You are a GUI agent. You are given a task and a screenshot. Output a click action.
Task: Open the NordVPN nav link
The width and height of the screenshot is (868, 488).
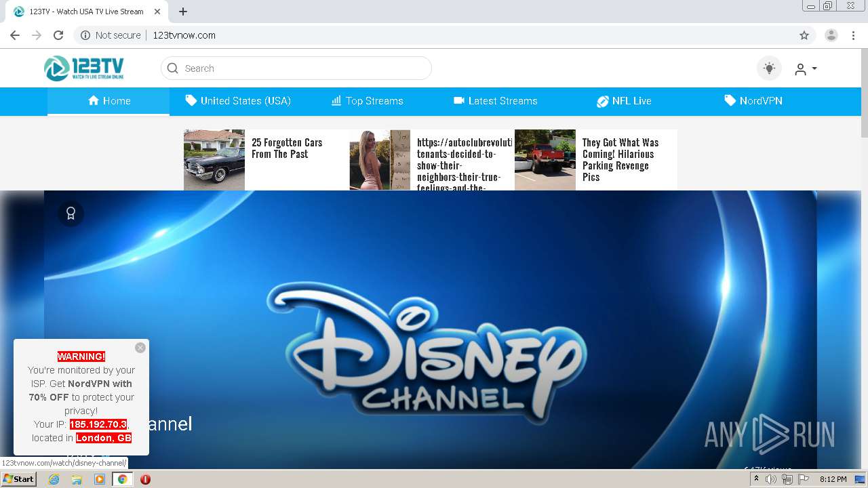(753, 101)
